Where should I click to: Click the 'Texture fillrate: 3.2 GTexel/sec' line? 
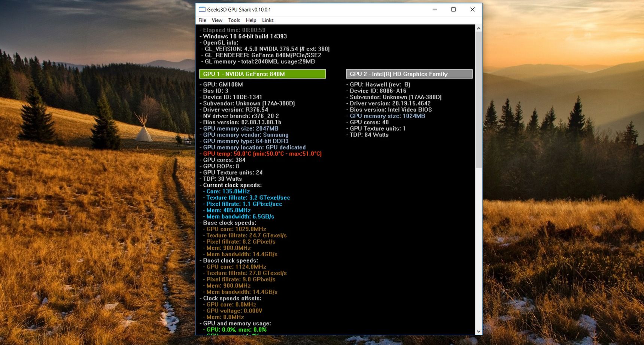pos(246,198)
